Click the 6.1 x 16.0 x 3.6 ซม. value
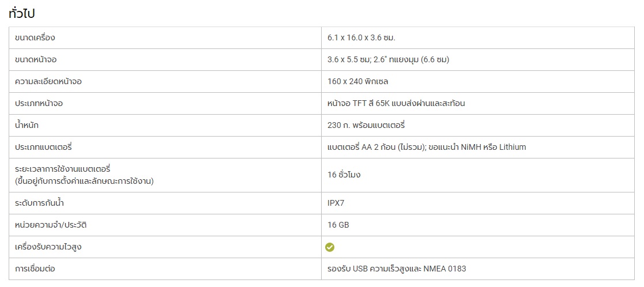 coord(361,38)
